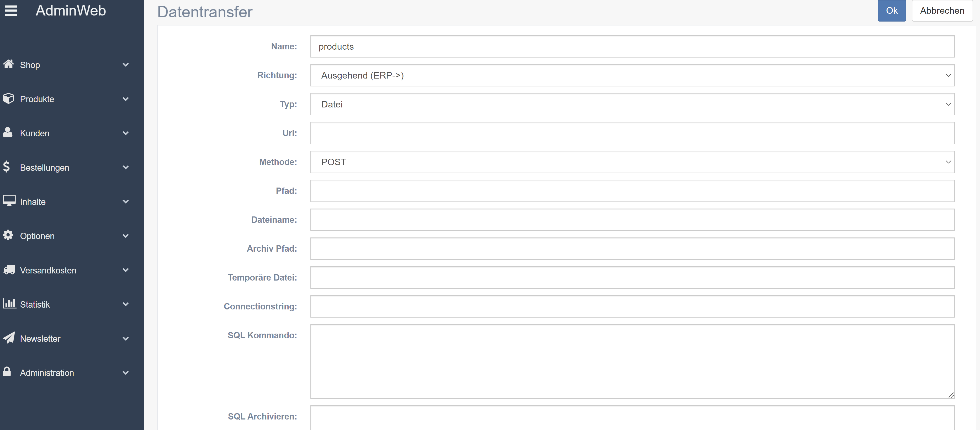The image size is (980, 430).
Task: Expand the Inhalte chevron
Action: pos(125,201)
